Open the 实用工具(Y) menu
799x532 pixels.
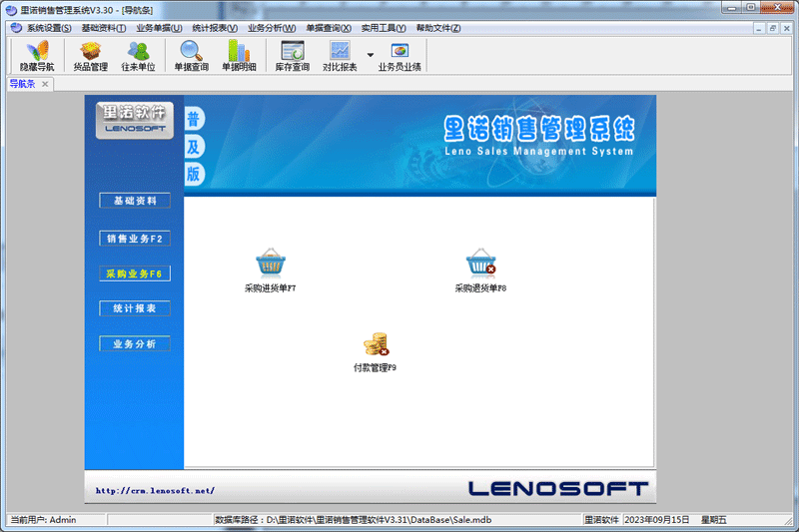tap(384, 28)
